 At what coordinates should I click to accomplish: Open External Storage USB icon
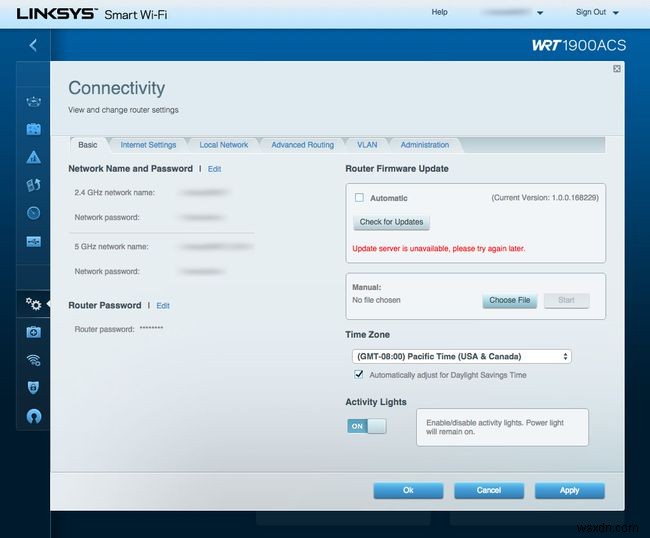pos(34,241)
